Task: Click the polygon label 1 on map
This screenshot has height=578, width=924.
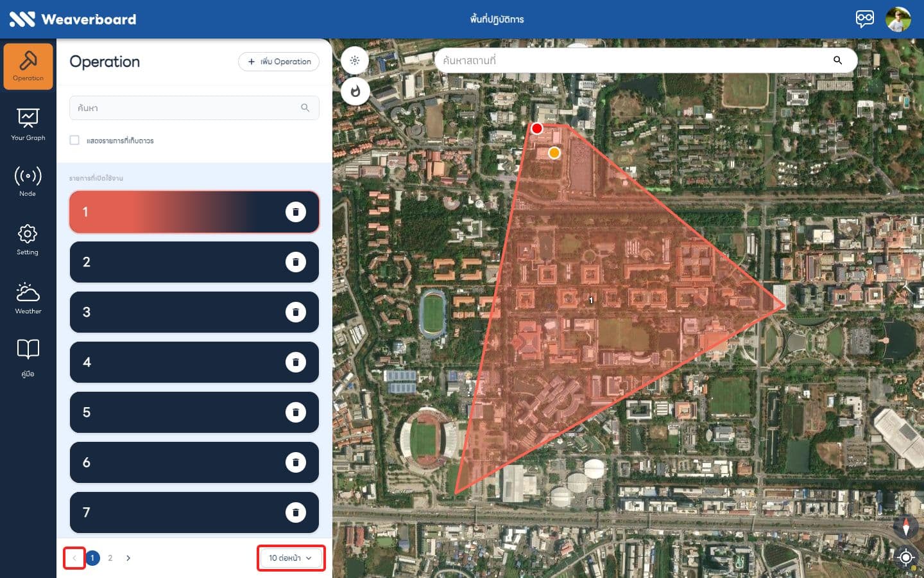Action: (x=591, y=300)
